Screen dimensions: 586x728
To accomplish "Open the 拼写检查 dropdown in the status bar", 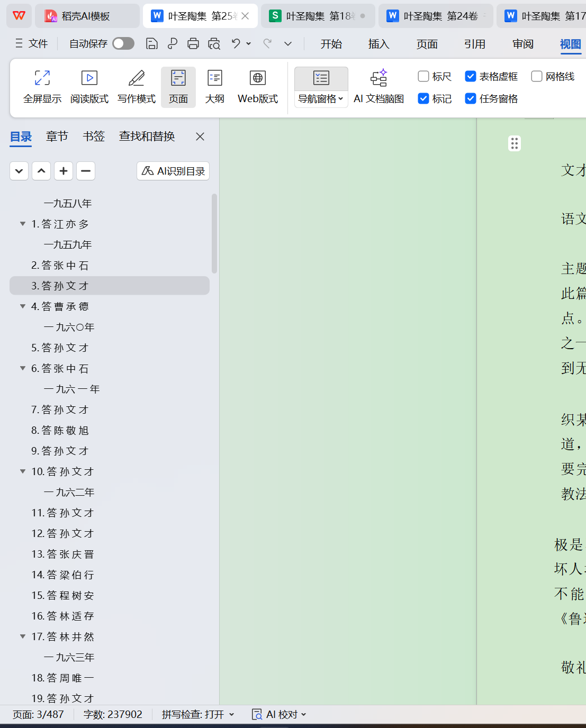I will 231,715.
